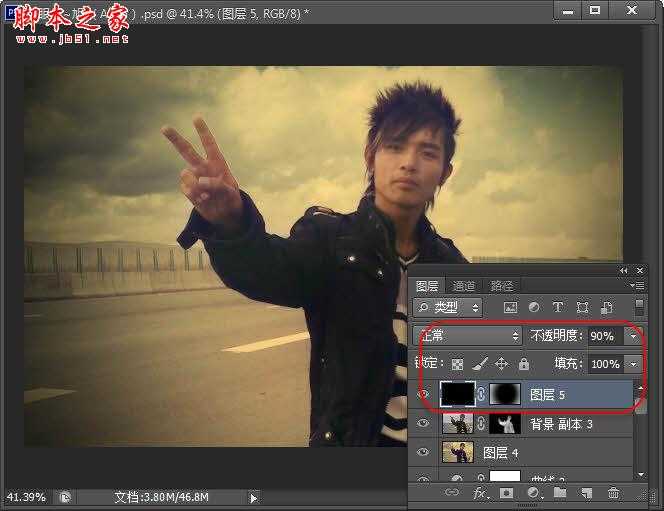Open the 类型 filter type dropdown

[x=448, y=307]
